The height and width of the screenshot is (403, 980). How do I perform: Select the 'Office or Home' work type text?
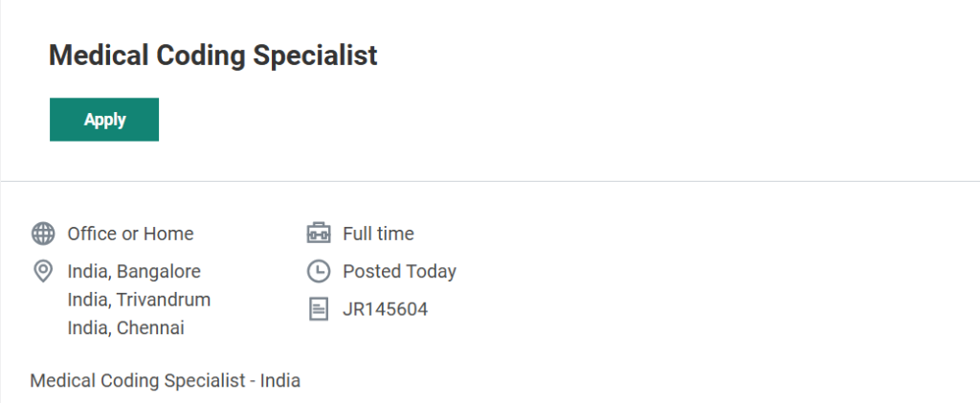point(130,234)
